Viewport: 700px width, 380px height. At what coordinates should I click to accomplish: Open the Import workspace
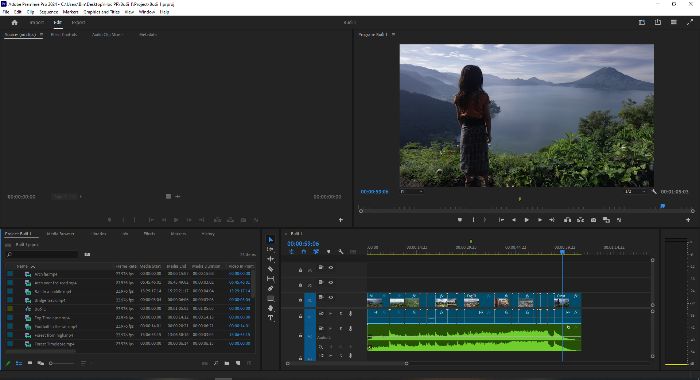point(37,22)
